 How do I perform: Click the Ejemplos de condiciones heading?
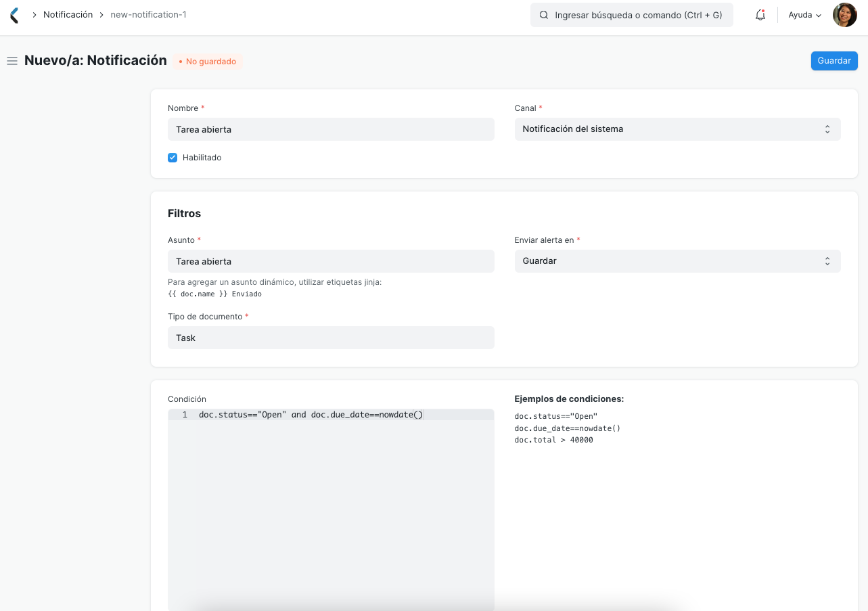[569, 399]
